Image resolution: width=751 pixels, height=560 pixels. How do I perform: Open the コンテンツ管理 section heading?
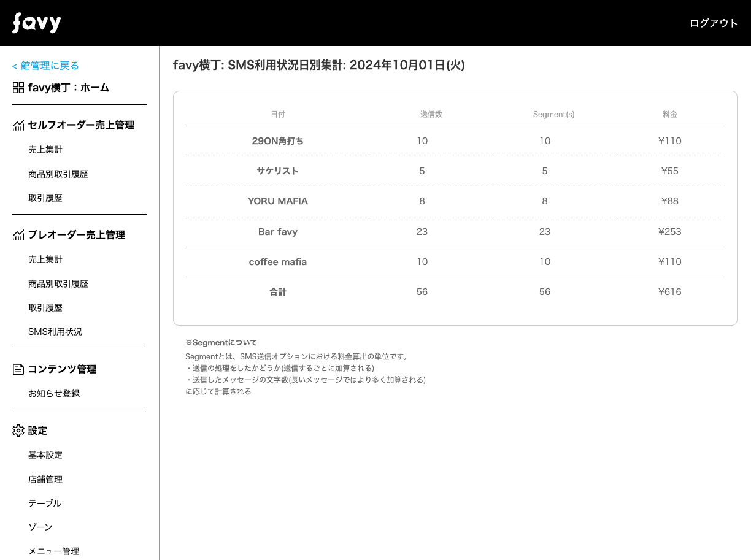tap(62, 369)
